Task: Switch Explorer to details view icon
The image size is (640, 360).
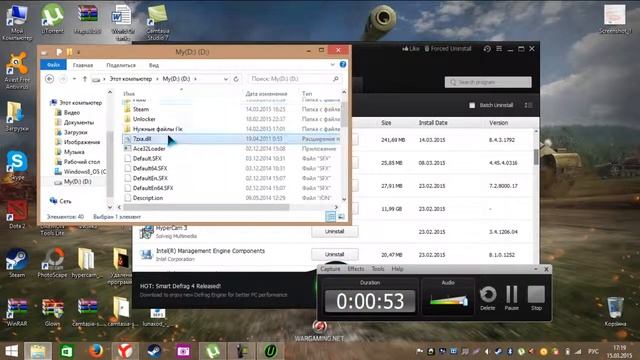Action: click(x=330, y=217)
